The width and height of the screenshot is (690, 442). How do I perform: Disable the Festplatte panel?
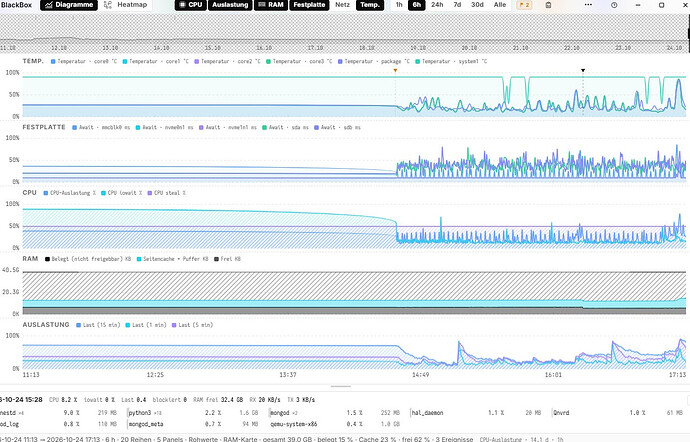coord(309,5)
